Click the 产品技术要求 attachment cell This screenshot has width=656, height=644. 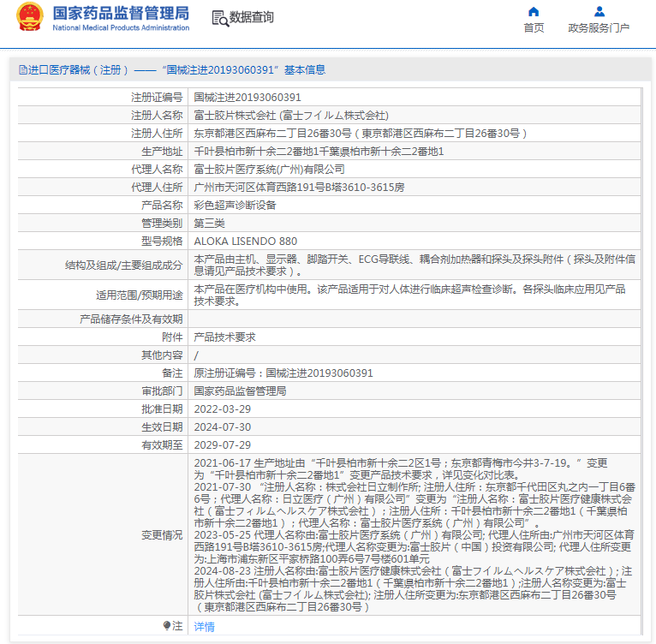(224, 337)
